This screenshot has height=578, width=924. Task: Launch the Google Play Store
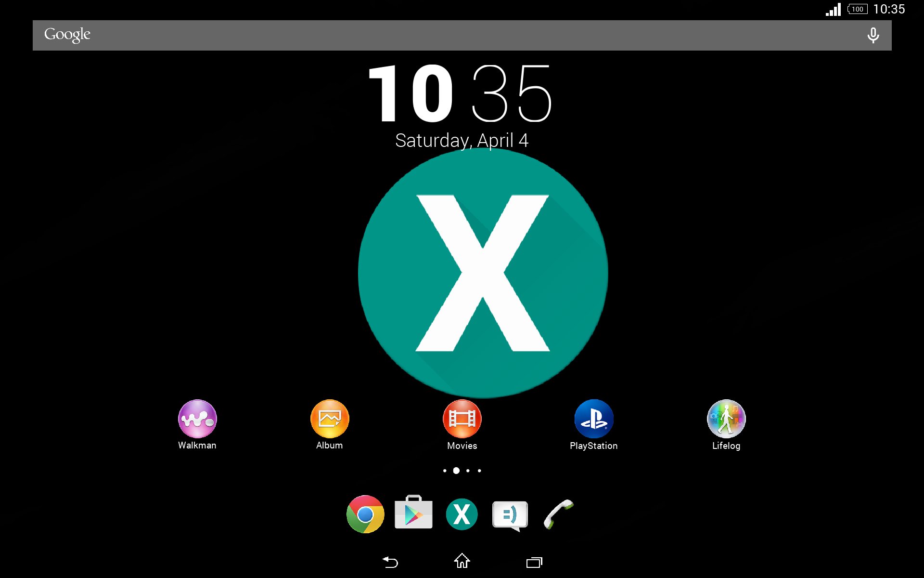click(413, 514)
